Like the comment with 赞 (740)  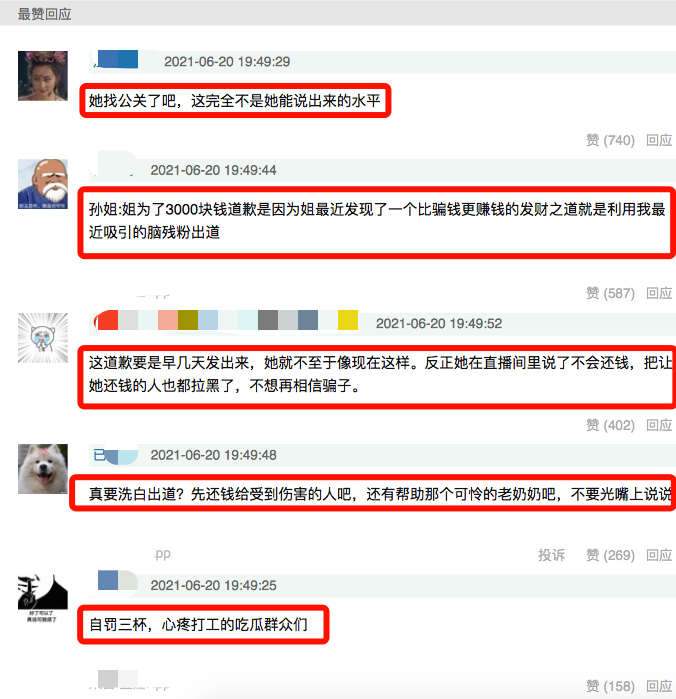(610, 140)
